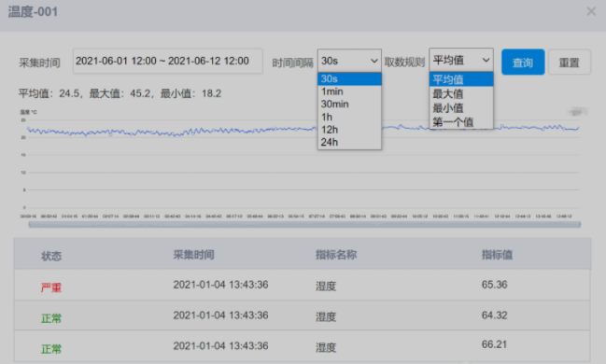Image resolution: width=606 pixels, height=364 pixels.
Task: Choose the 12h interval option
Action: [x=349, y=130]
